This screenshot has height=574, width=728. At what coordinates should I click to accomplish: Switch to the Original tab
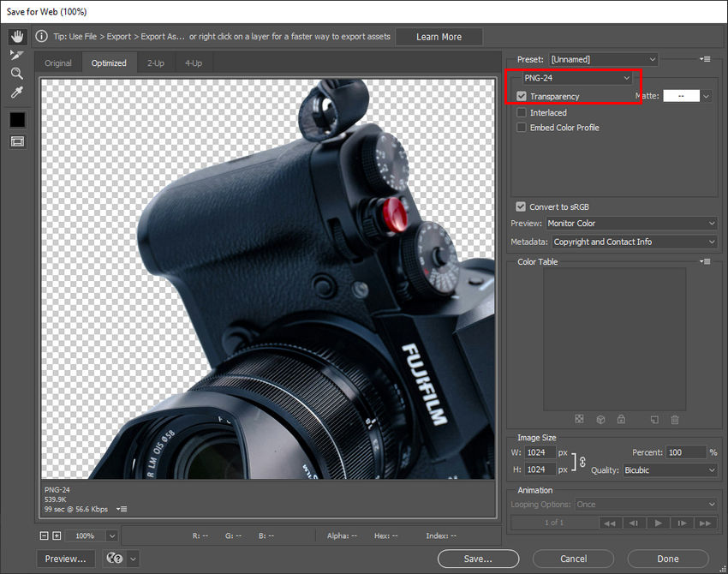(x=58, y=63)
